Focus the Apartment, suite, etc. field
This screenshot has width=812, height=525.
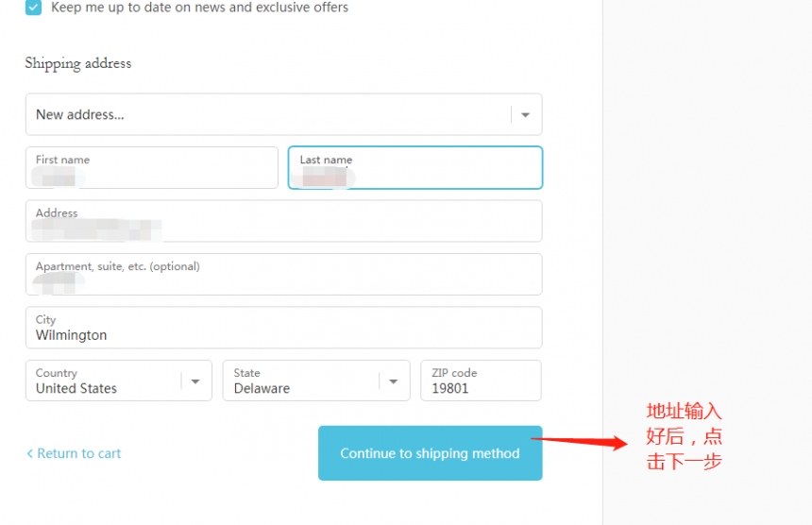[x=283, y=275]
